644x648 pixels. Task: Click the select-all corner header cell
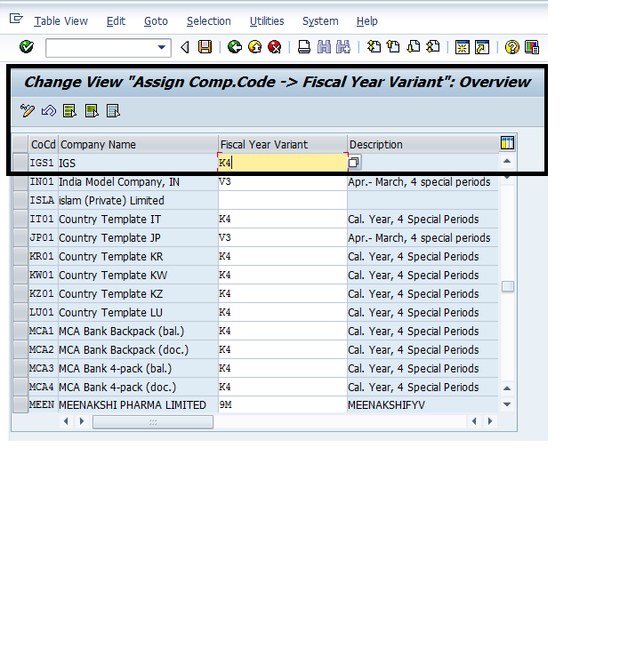tap(20, 144)
